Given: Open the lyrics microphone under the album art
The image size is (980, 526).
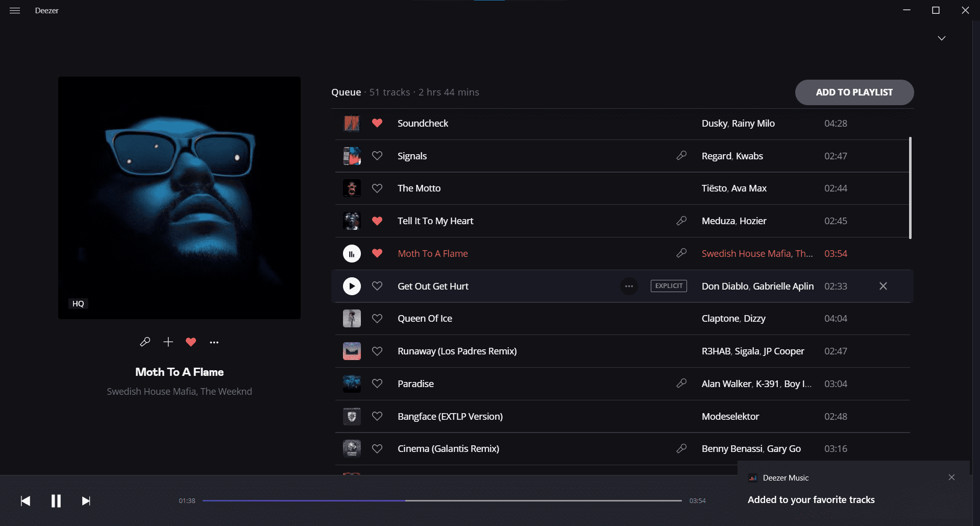Looking at the screenshot, I should pyautogui.click(x=145, y=342).
